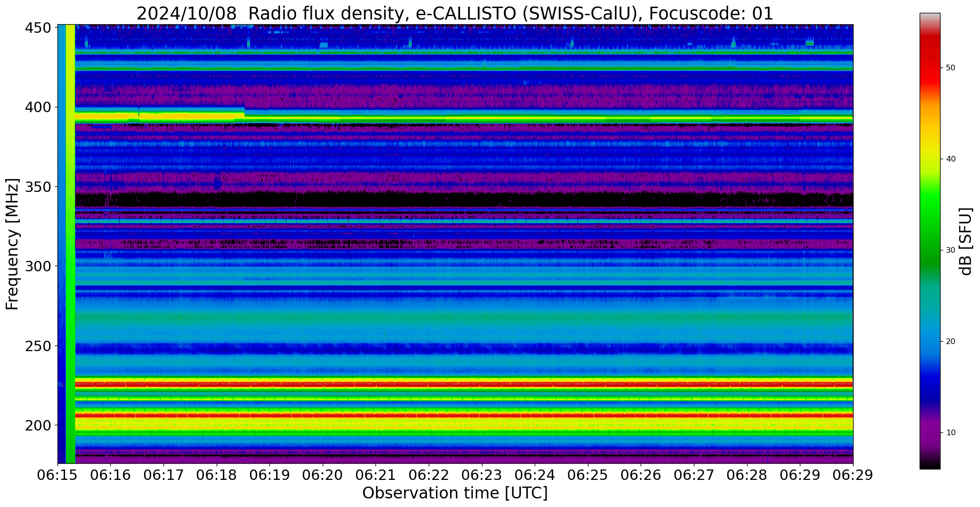Click the 06:23 time tick label
This screenshot has width=980, height=507.
tap(482, 476)
